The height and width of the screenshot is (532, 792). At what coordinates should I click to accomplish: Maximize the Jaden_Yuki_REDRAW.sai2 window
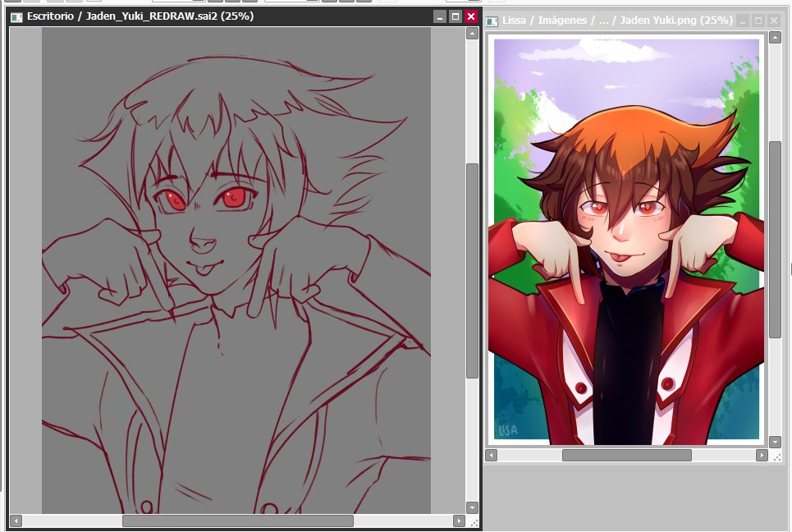[456, 16]
